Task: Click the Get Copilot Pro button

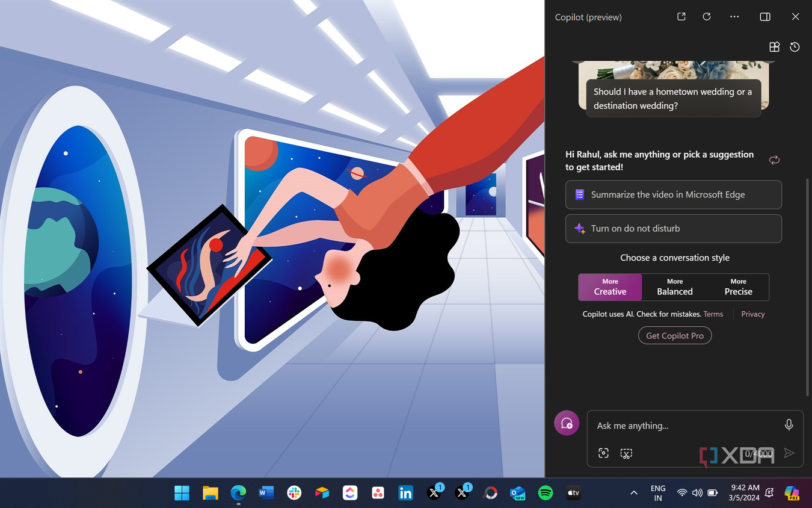Action: (x=675, y=336)
